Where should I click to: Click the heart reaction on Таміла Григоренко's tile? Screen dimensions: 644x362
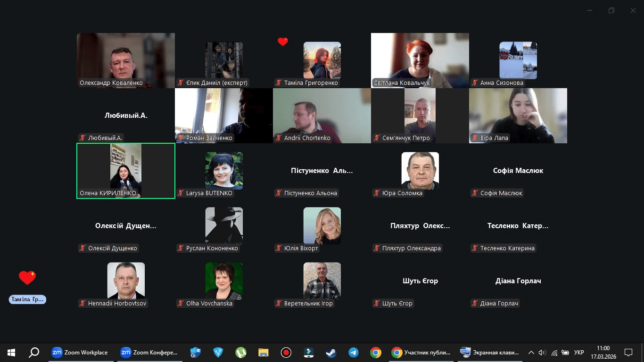tap(282, 42)
